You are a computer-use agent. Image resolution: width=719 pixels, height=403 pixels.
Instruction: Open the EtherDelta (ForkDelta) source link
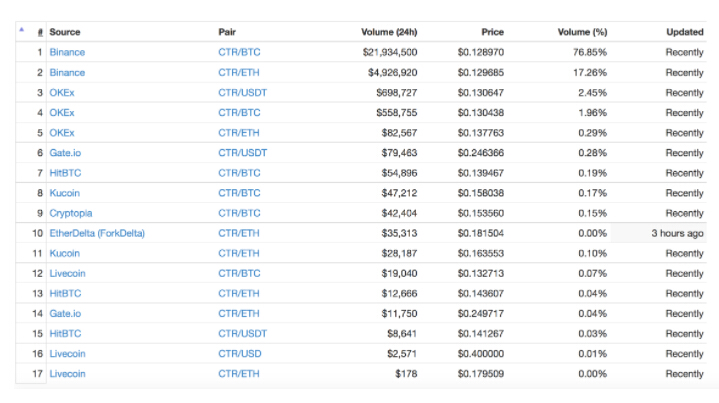(97, 233)
